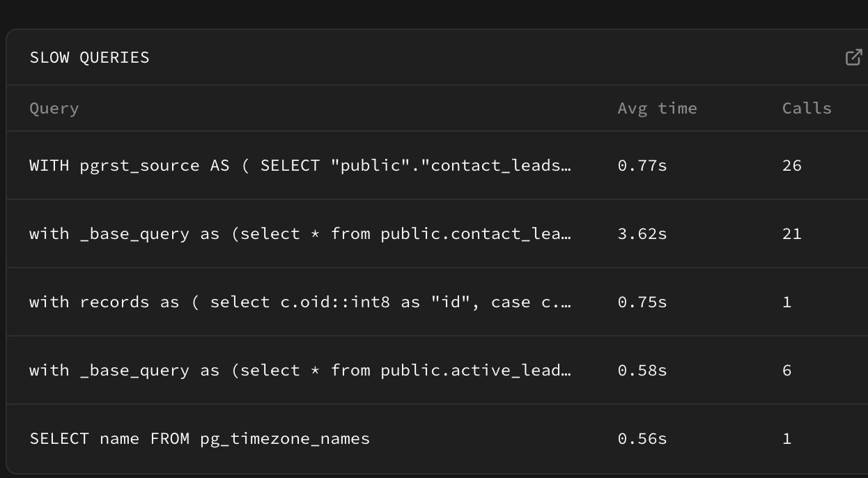The height and width of the screenshot is (478, 868).
Task: Click the SLOW QUERIES panel title
Action: pos(89,57)
